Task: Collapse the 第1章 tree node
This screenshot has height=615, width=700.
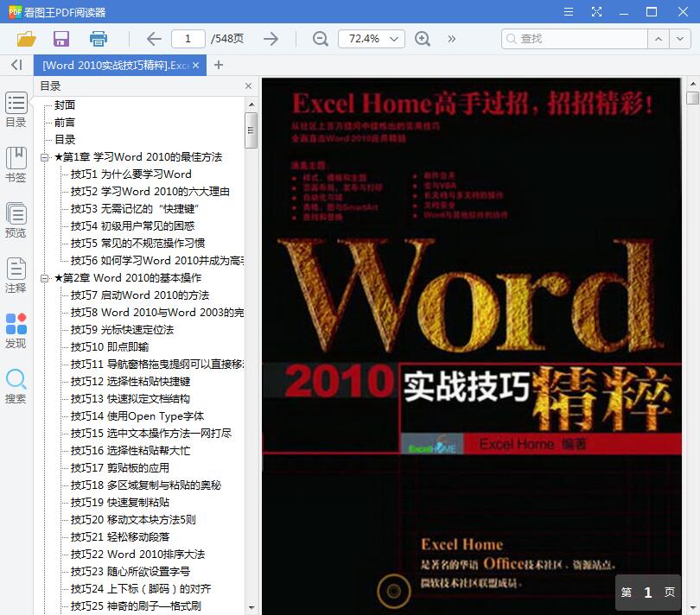Action: (44, 157)
